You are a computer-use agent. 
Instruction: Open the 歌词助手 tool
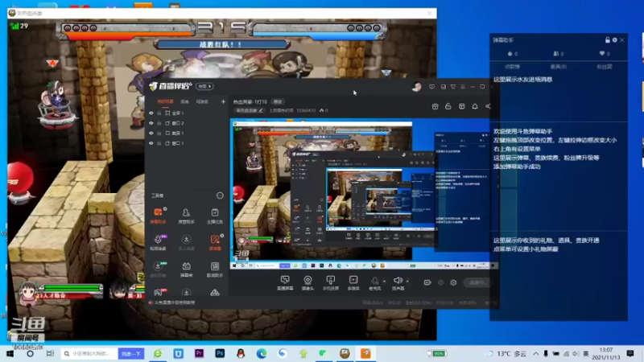tap(215, 269)
